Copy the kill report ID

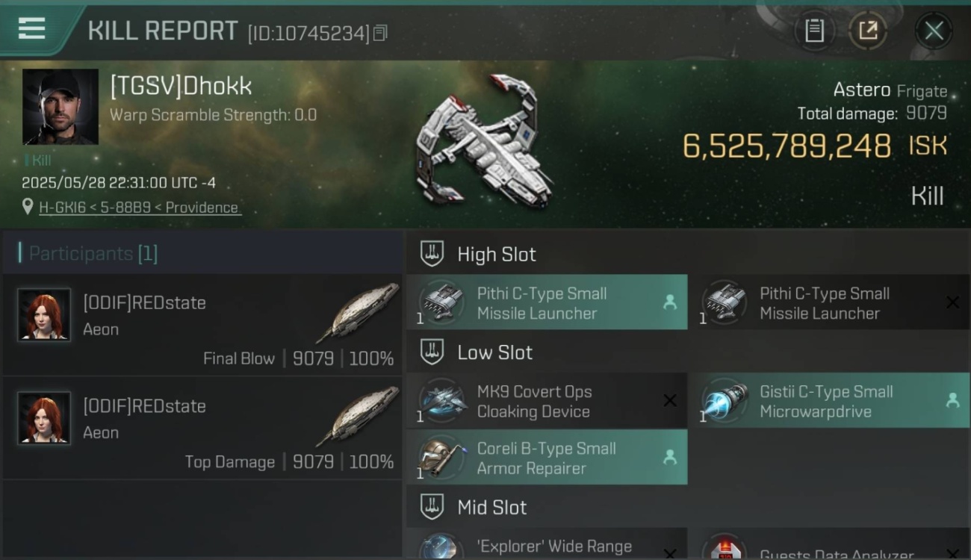(x=381, y=33)
